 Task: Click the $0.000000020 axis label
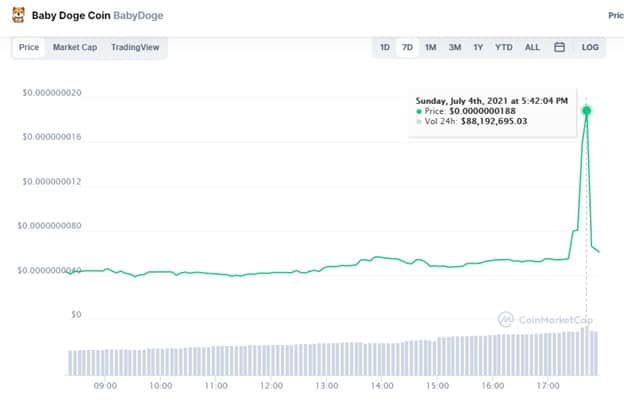pos(52,93)
